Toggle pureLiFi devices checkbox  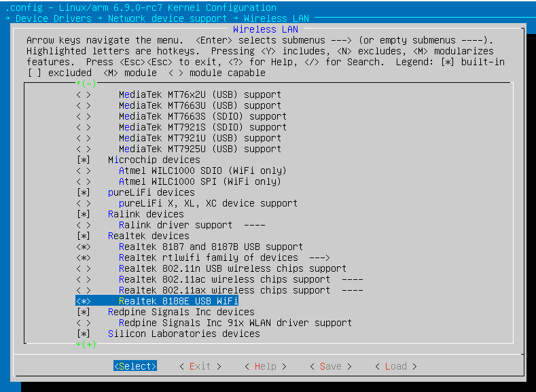(84, 192)
